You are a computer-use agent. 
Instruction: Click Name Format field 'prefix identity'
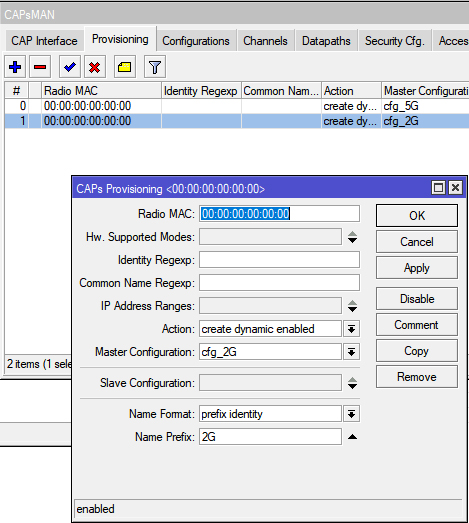click(x=271, y=414)
